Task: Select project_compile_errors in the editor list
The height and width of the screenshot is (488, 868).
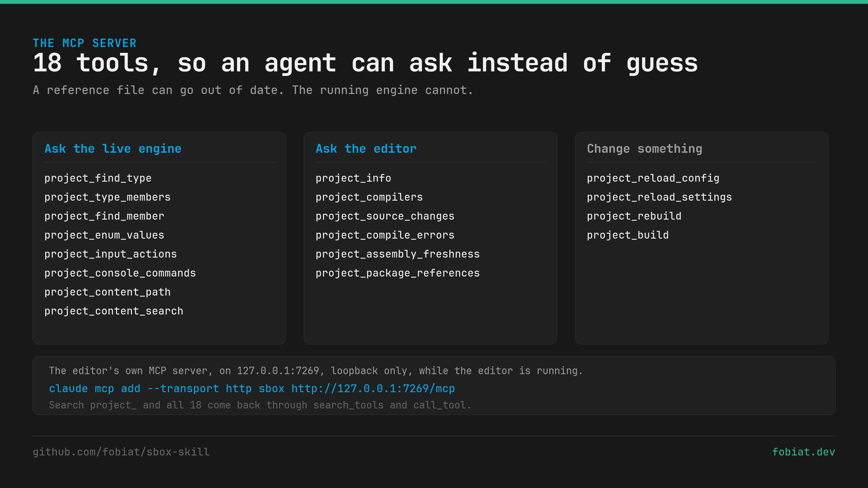Action: click(x=385, y=235)
